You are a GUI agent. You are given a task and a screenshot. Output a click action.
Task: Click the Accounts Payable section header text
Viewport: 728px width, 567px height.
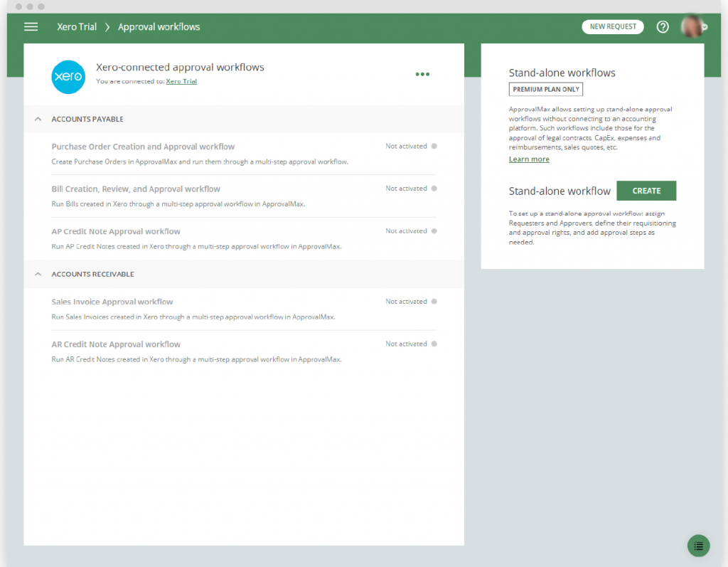(x=87, y=120)
